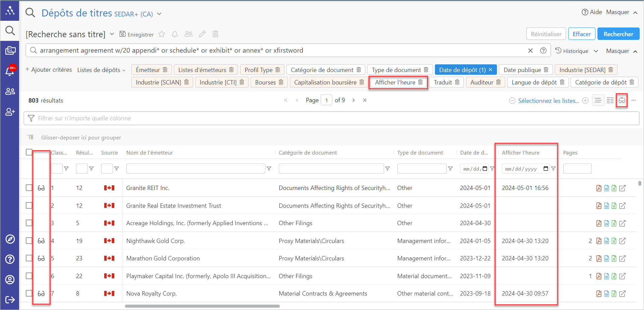Open the user profile icon in the sidebar
This screenshot has height=310, width=644.
[10, 280]
